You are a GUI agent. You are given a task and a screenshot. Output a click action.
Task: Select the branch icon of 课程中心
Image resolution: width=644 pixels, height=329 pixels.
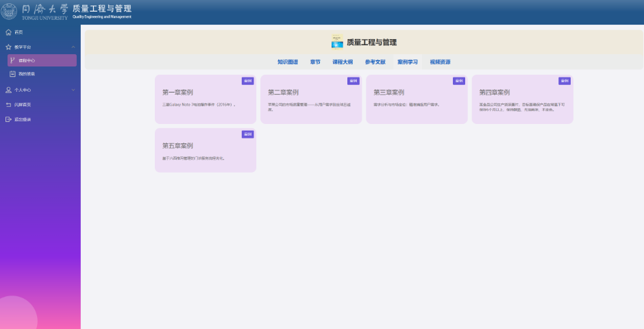(12, 60)
